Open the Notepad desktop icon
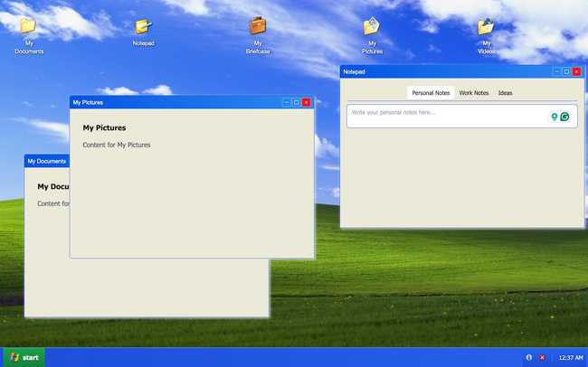The image size is (588, 367). point(143,33)
